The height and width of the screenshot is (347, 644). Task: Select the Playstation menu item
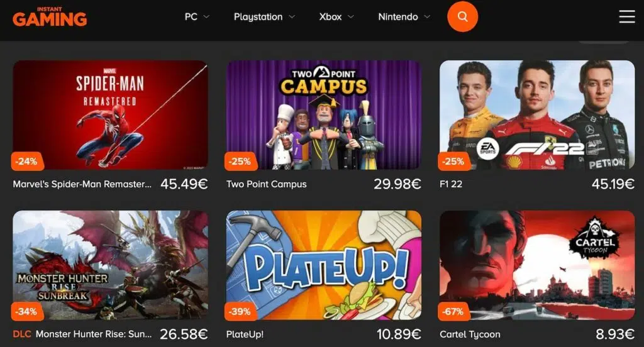pos(258,17)
